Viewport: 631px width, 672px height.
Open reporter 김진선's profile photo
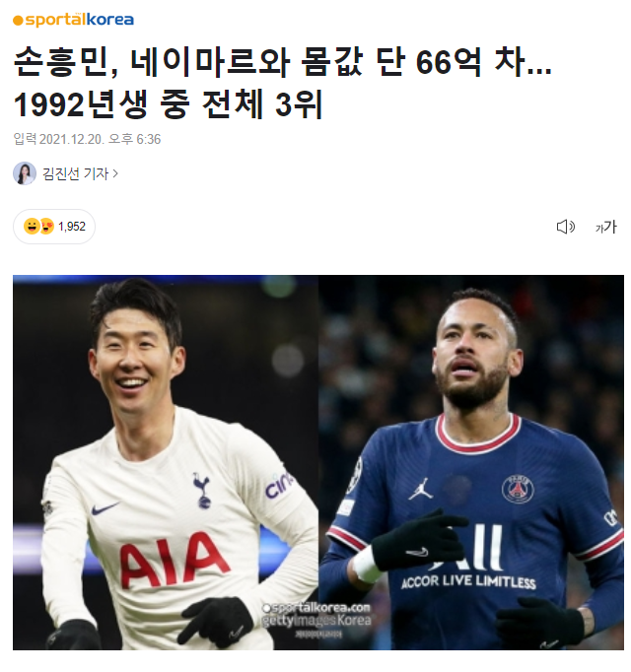point(25,173)
